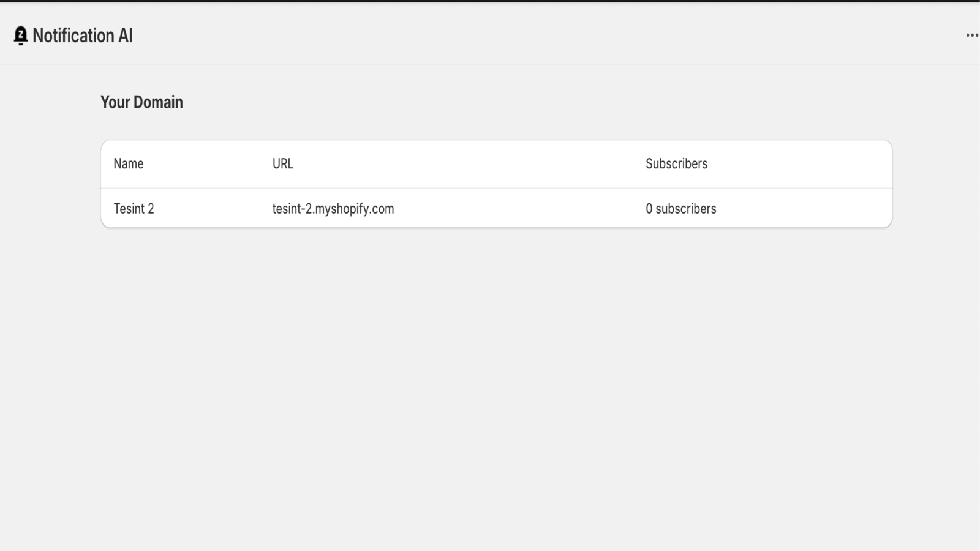Switch focus to the header bar
This screenshot has width=980, height=551.
click(x=490, y=35)
